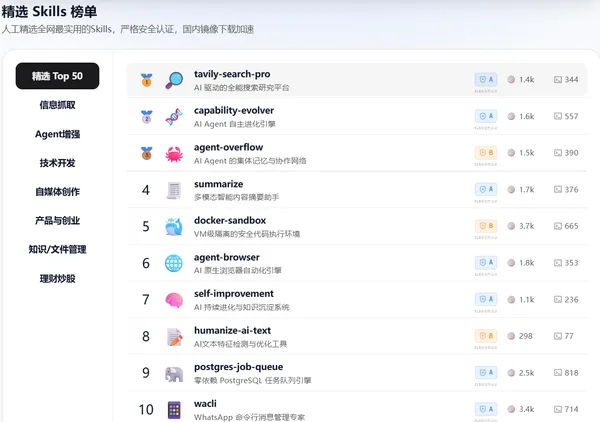Click the 1.4k count for tavily-search-pro
Image resolution: width=600 pixels, height=422 pixels.
(x=527, y=80)
